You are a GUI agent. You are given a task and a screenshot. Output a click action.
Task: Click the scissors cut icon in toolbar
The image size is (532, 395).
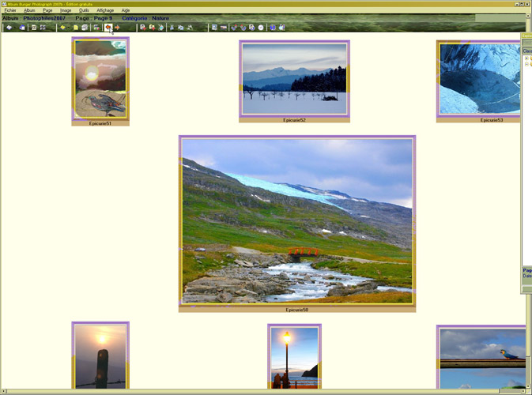point(172,28)
